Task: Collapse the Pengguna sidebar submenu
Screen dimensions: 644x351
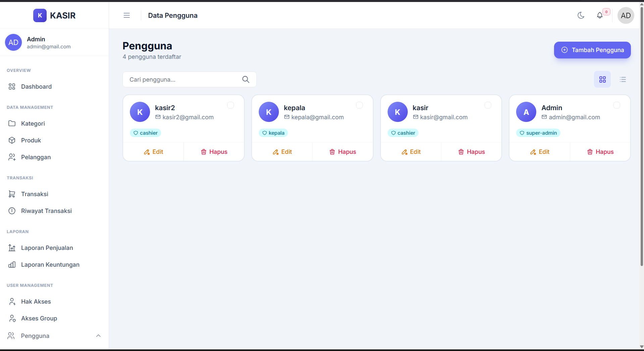Action: pos(98,336)
